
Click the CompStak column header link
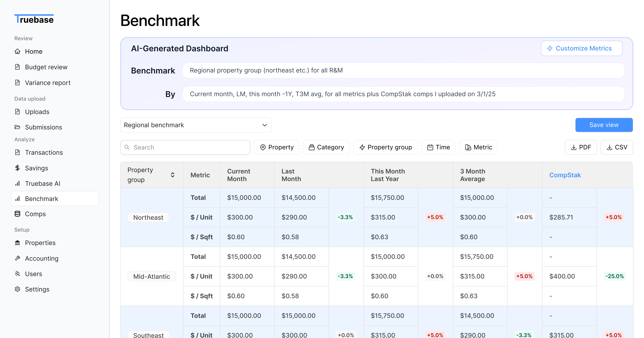[x=565, y=175]
